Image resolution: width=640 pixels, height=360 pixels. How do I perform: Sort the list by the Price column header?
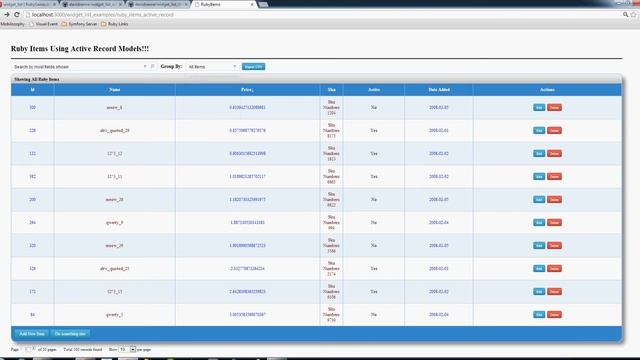(247, 89)
